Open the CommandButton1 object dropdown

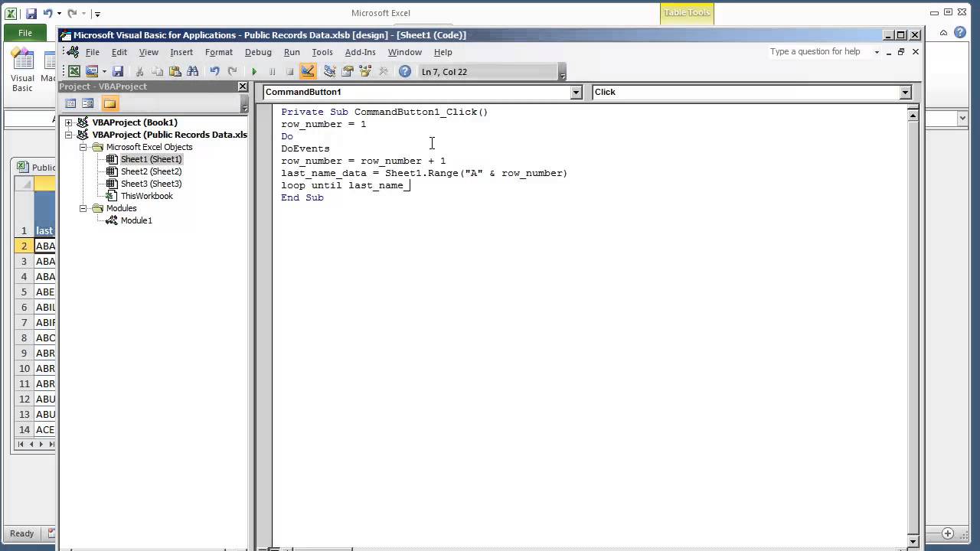click(576, 92)
